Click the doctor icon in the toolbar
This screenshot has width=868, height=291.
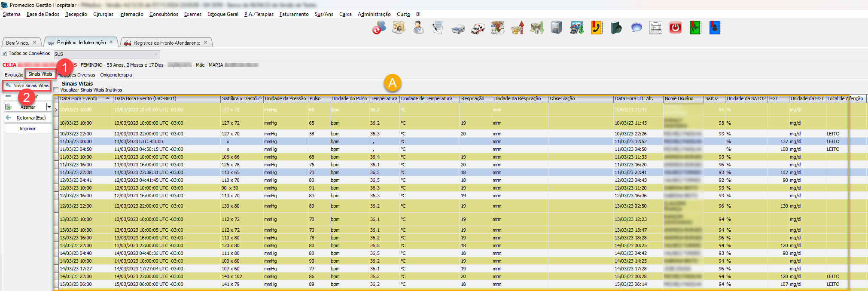click(x=418, y=28)
